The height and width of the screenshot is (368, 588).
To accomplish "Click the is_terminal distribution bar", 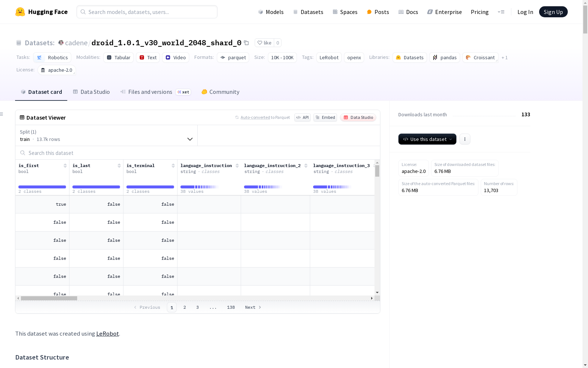I will pyautogui.click(x=150, y=187).
